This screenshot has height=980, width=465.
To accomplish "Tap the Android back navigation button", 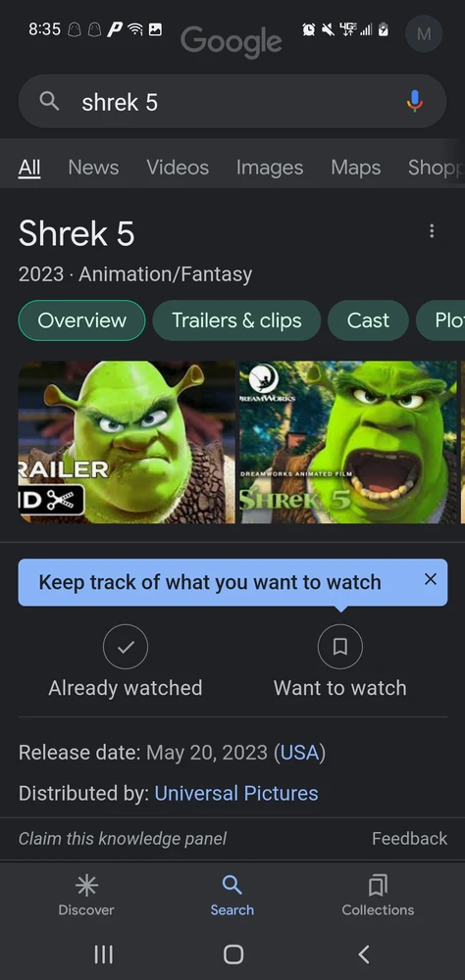I will [x=364, y=955].
